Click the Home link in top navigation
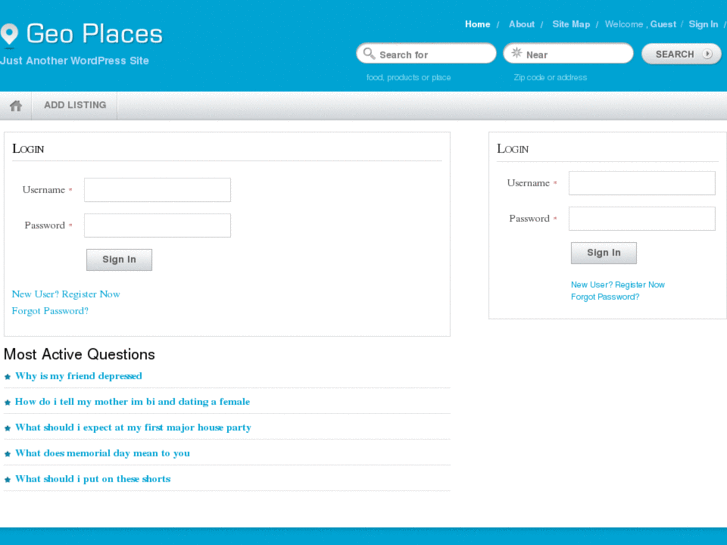Image resolution: width=727 pixels, height=545 pixels. (x=477, y=24)
